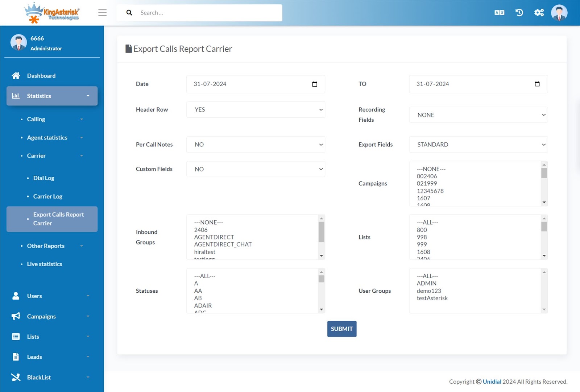Click the Campaigns list scrollbar thumb
Screen dimensions: 580x392
click(x=544, y=173)
